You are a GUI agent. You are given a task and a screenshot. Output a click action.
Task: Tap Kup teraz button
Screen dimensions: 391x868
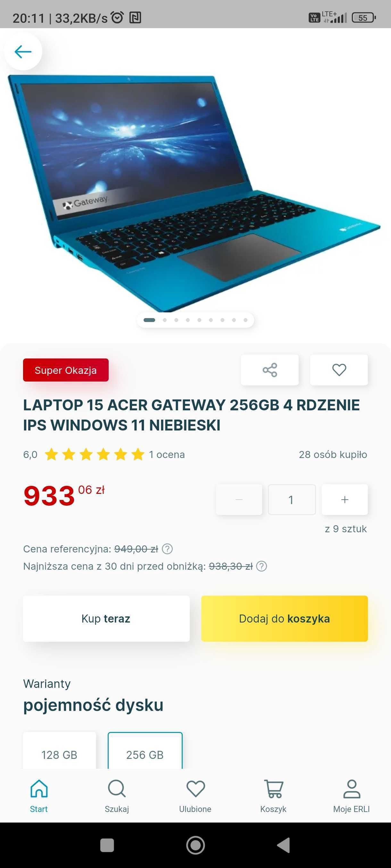[x=106, y=618]
